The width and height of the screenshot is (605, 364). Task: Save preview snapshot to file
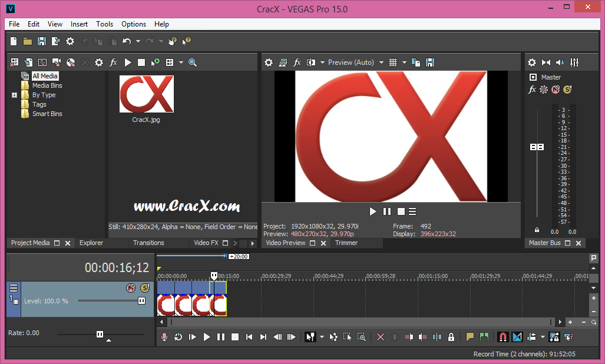[430, 62]
